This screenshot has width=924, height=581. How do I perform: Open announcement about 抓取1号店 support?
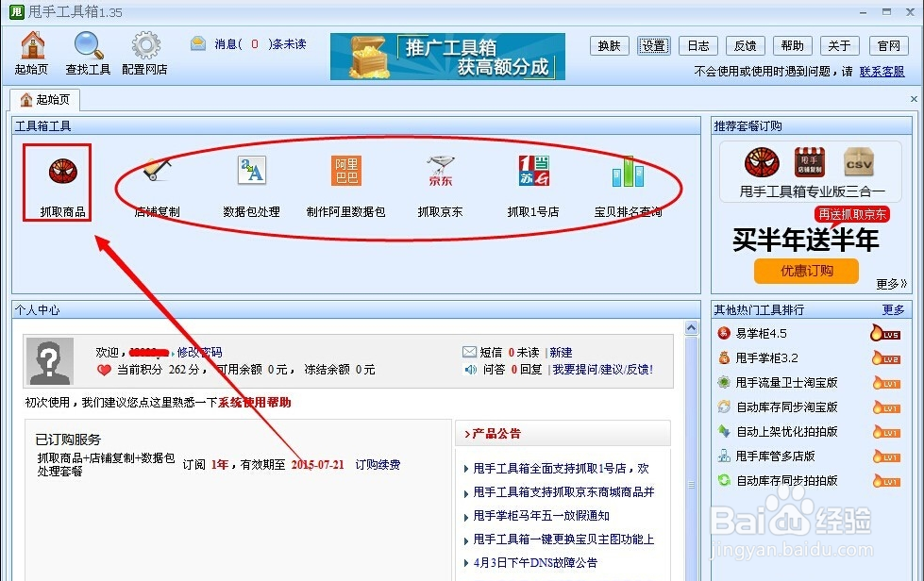click(561, 469)
